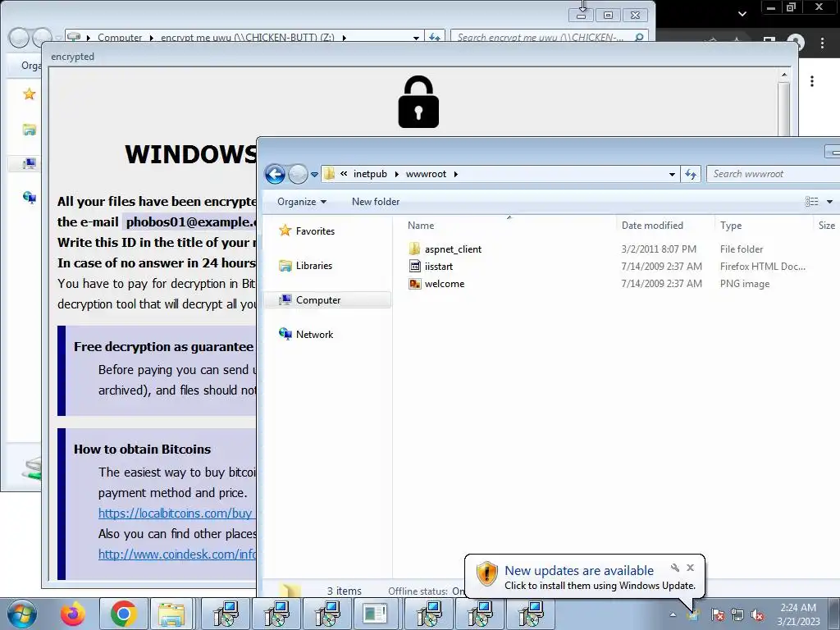Open Windows Explorer from the taskbar
The width and height of the screenshot is (840, 630).
(172, 614)
